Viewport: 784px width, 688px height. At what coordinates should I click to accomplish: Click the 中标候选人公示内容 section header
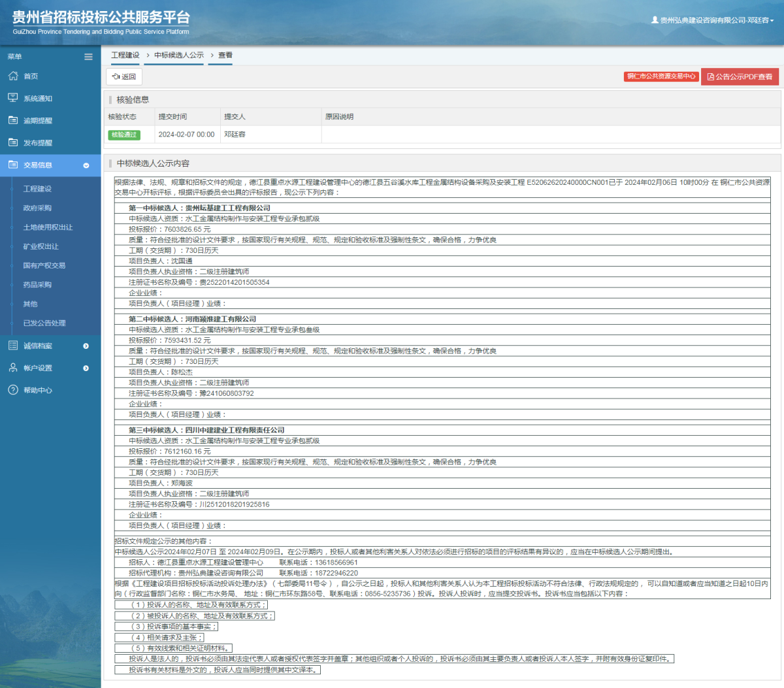(153, 163)
